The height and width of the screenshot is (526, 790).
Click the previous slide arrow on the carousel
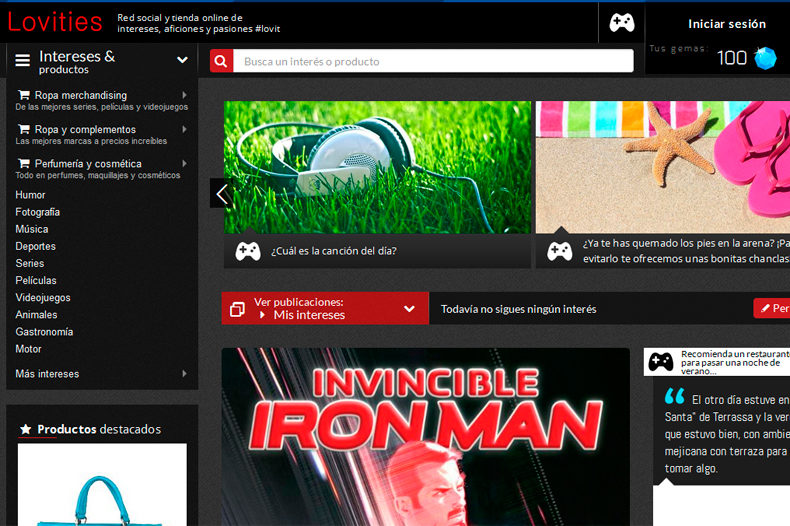pyautogui.click(x=221, y=193)
